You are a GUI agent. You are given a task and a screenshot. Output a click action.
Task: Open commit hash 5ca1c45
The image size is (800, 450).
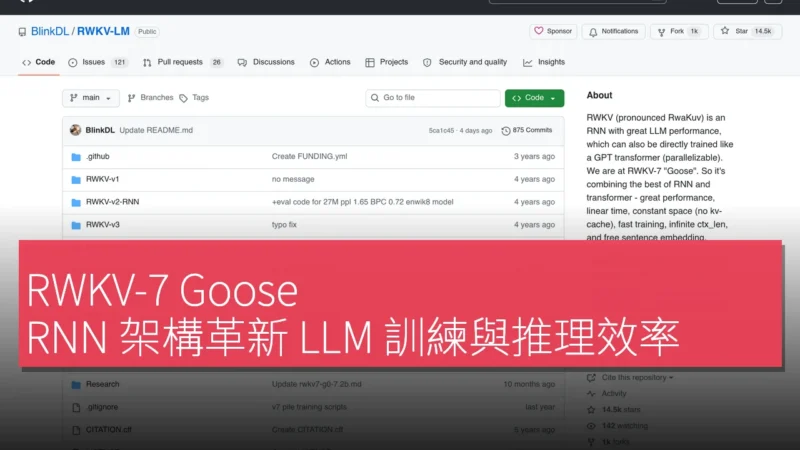pos(441,131)
